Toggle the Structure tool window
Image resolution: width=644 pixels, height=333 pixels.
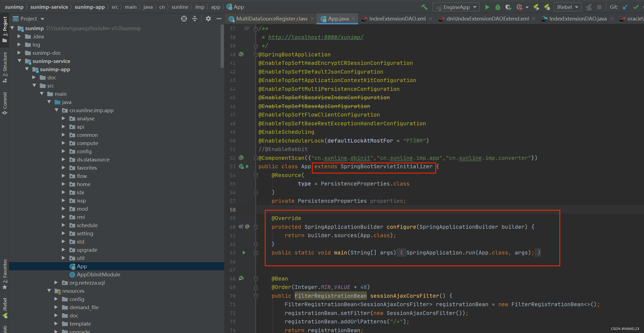(5, 67)
